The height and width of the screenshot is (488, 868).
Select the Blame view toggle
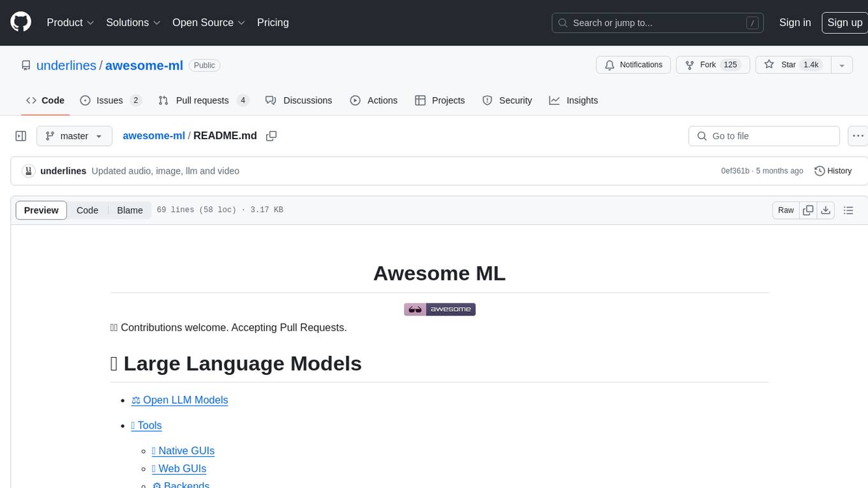[x=130, y=210]
